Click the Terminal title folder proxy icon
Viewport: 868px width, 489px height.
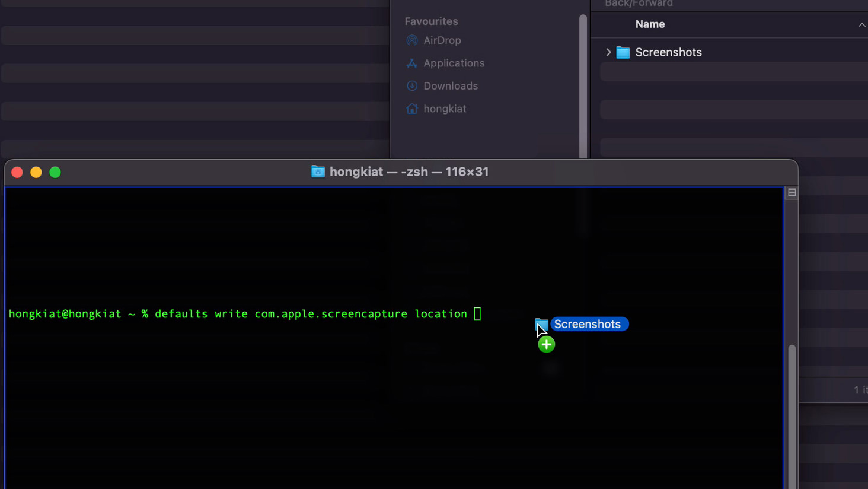click(318, 172)
